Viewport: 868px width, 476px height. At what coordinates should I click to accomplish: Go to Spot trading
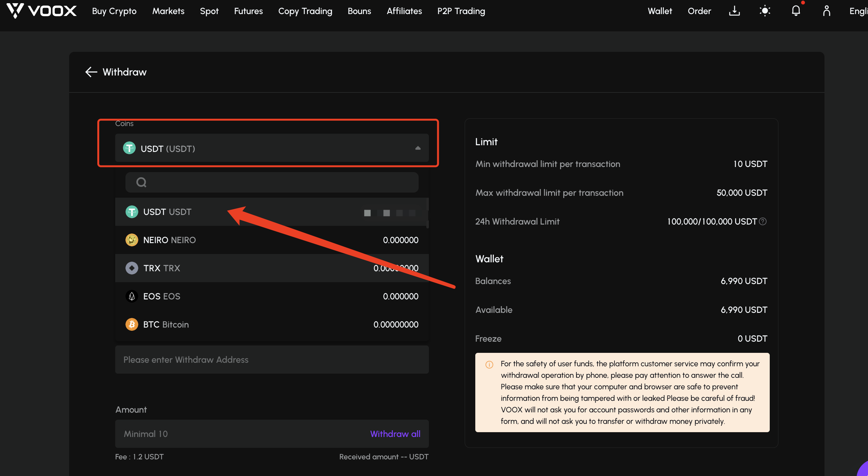point(209,11)
